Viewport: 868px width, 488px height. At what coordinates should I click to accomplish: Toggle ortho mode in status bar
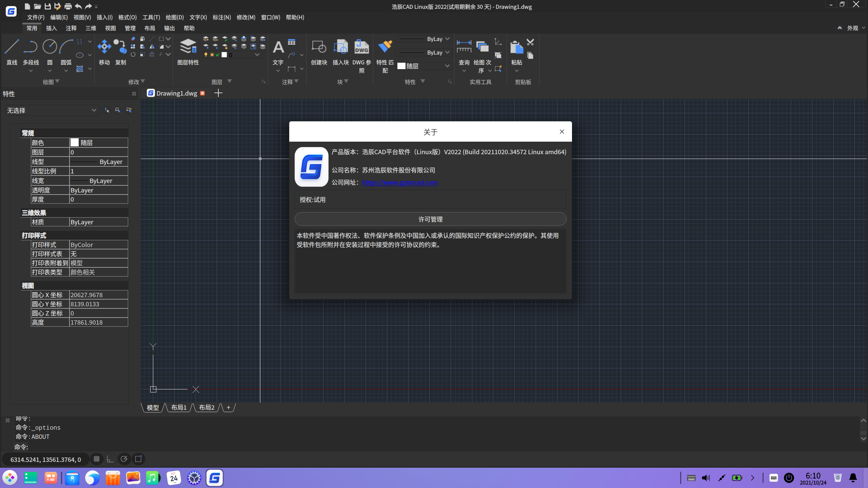point(110,459)
